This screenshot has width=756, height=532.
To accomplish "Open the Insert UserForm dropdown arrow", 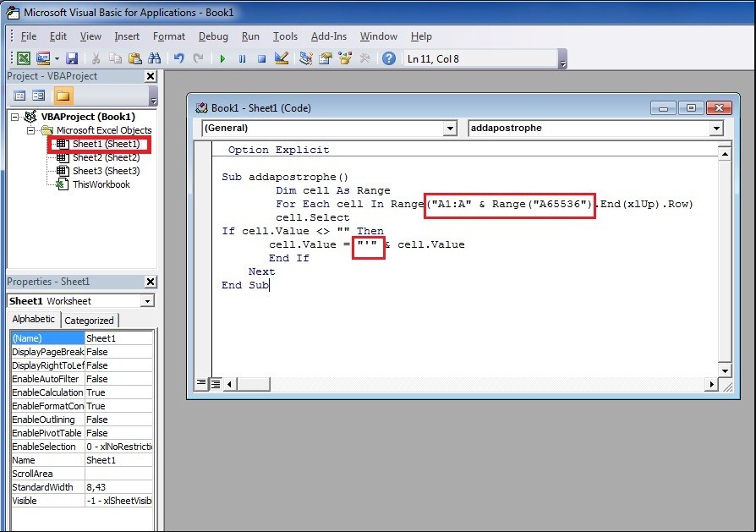I will [57, 58].
